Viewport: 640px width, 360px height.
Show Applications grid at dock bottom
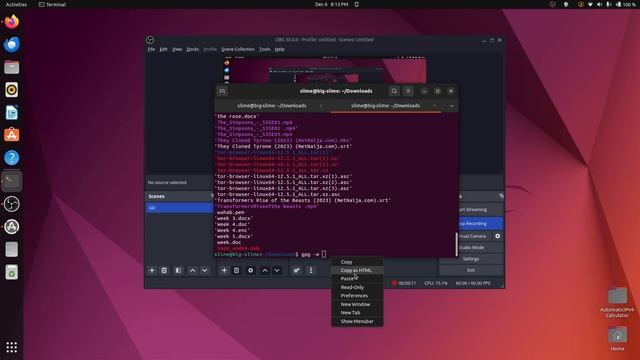(11, 347)
